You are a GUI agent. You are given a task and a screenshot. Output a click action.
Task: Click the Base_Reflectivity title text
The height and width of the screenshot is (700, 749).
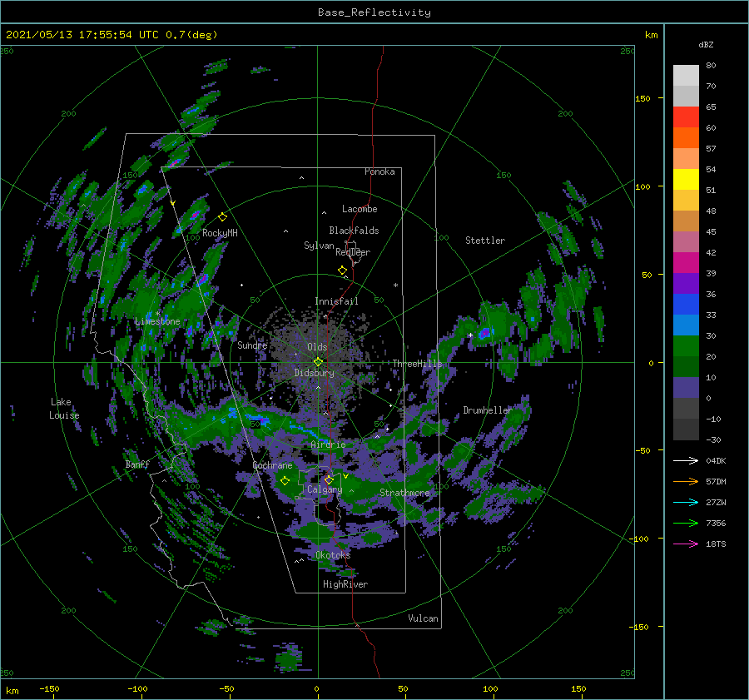point(374,12)
